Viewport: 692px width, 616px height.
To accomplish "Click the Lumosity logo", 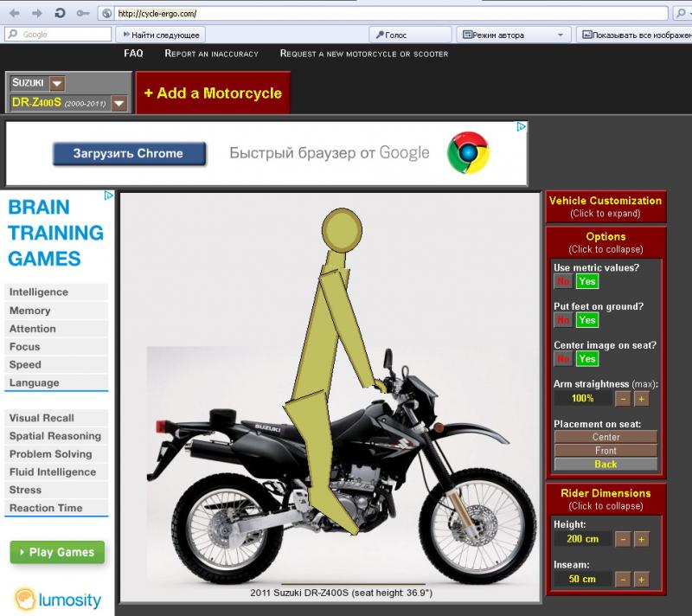I will click(x=58, y=600).
